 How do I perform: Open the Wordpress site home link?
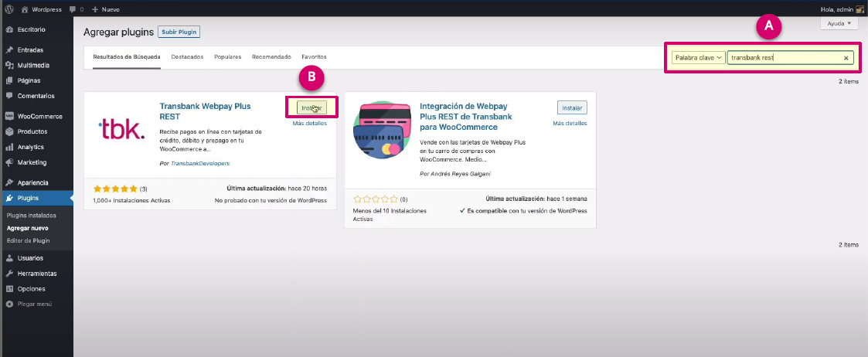tap(40, 9)
